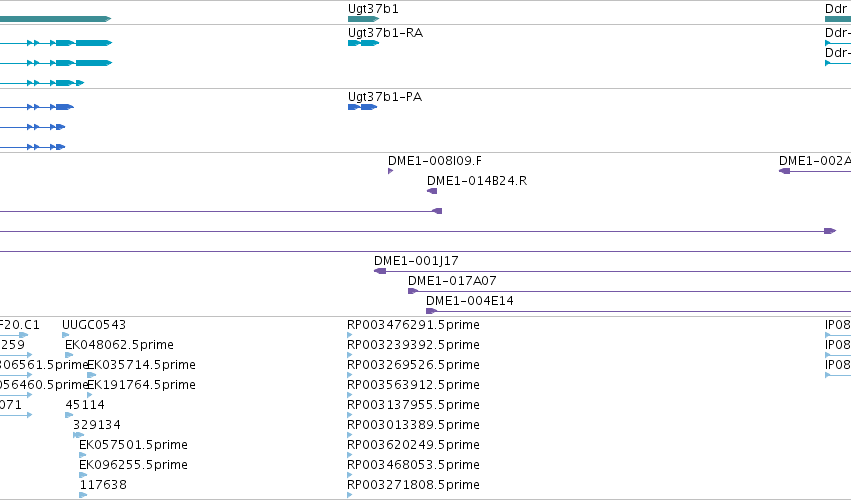The height and width of the screenshot is (500, 851).
Task: Click the DME1-004E14 feature arrowhead
Action: (x=431, y=311)
